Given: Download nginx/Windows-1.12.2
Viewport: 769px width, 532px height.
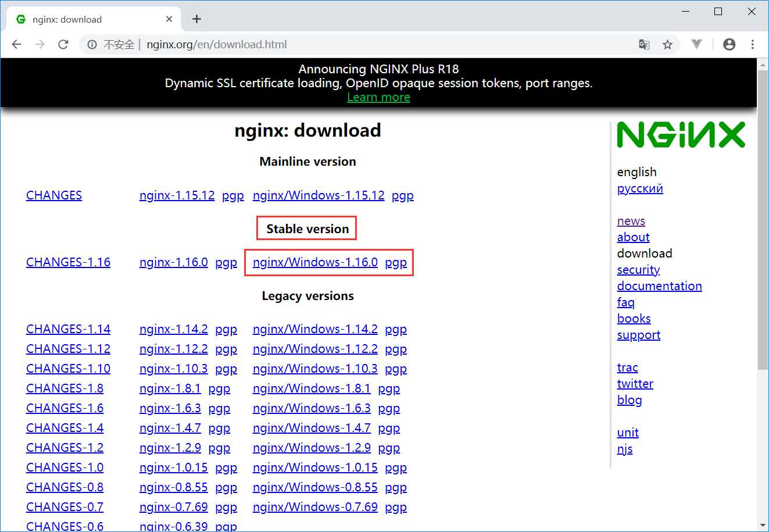Looking at the screenshot, I should pyautogui.click(x=315, y=349).
